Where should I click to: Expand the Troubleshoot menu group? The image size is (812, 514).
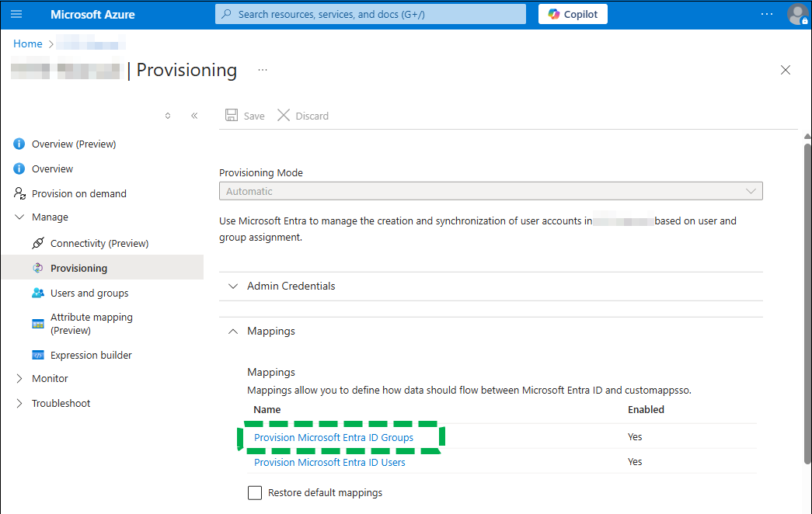pos(61,403)
